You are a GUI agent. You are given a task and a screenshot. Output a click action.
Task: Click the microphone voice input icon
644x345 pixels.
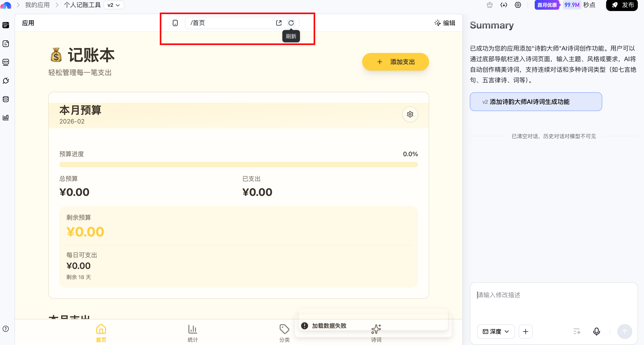click(596, 331)
